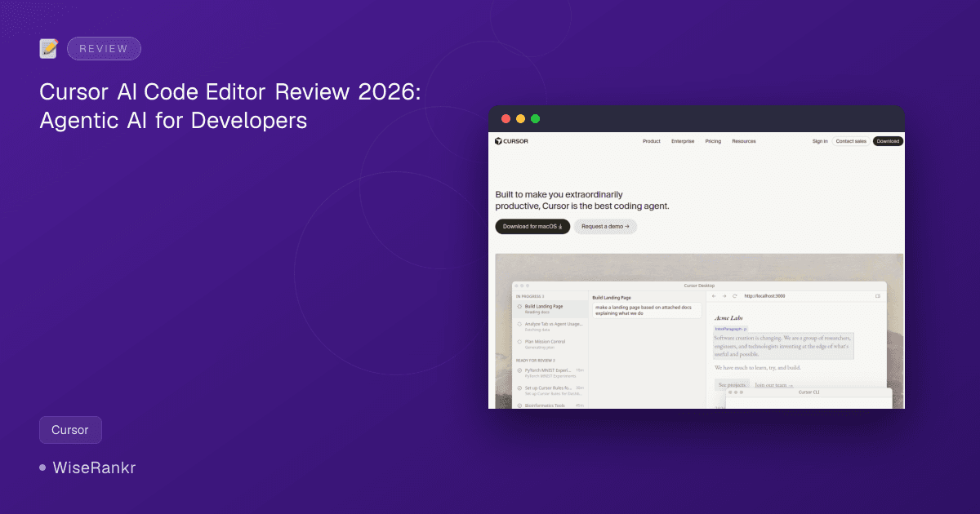Click Join our team link in preview

pos(773,385)
